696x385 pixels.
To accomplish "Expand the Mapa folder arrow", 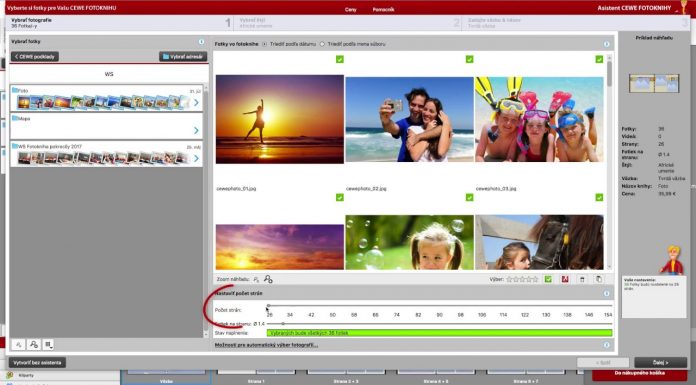I will (196, 130).
